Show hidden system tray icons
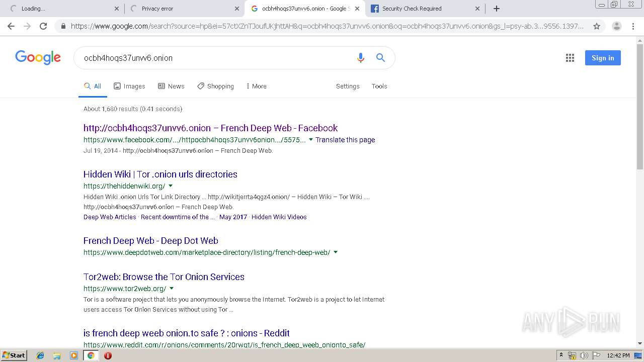This screenshot has width=644, height=362. (x=561, y=355)
